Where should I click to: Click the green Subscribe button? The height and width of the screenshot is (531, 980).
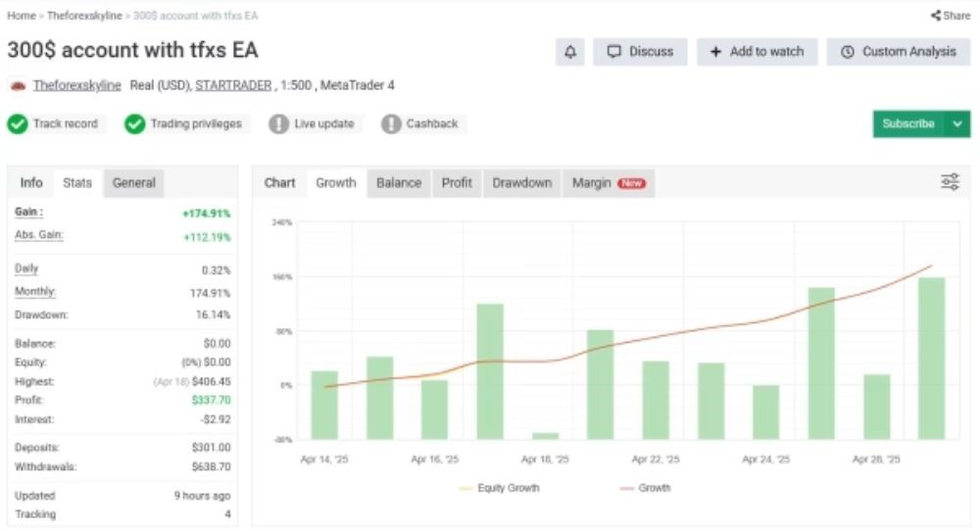tap(908, 123)
